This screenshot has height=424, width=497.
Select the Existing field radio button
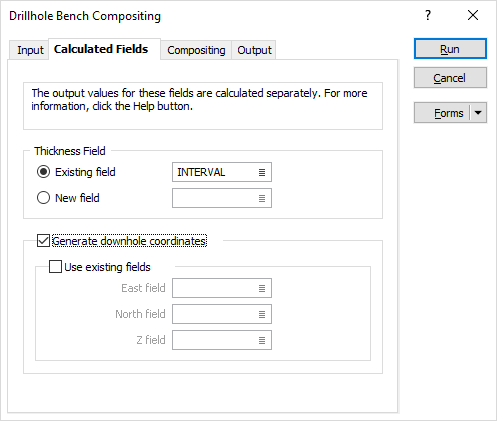tap(43, 172)
